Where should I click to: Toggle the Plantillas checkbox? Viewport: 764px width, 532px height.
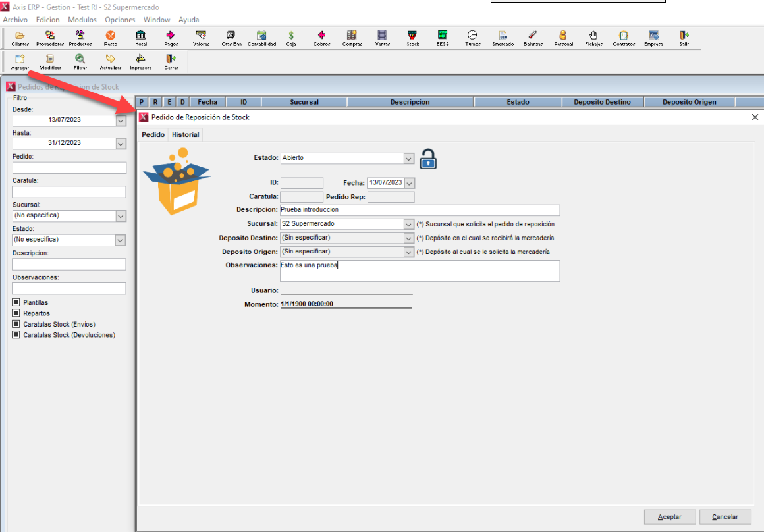pos(16,302)
